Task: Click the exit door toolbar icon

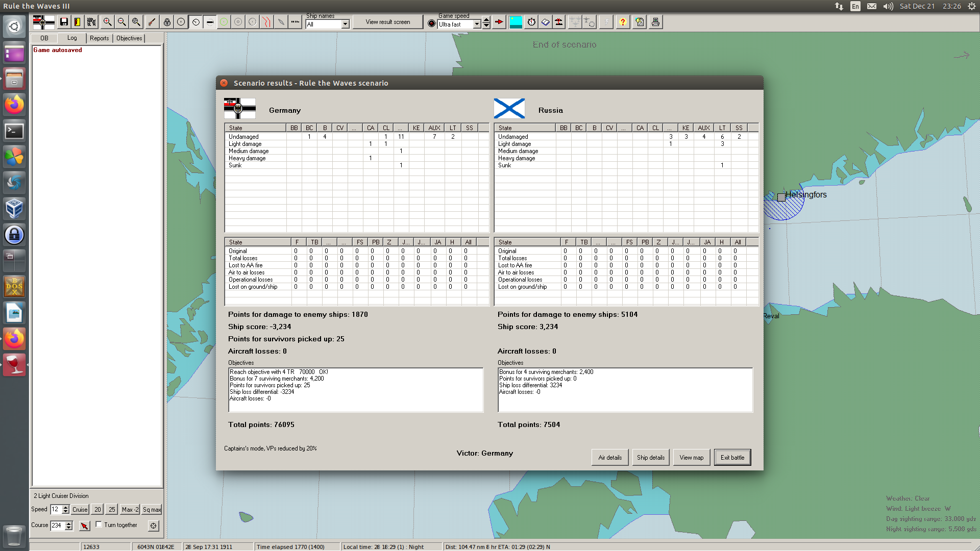Action: pos(78,22)
